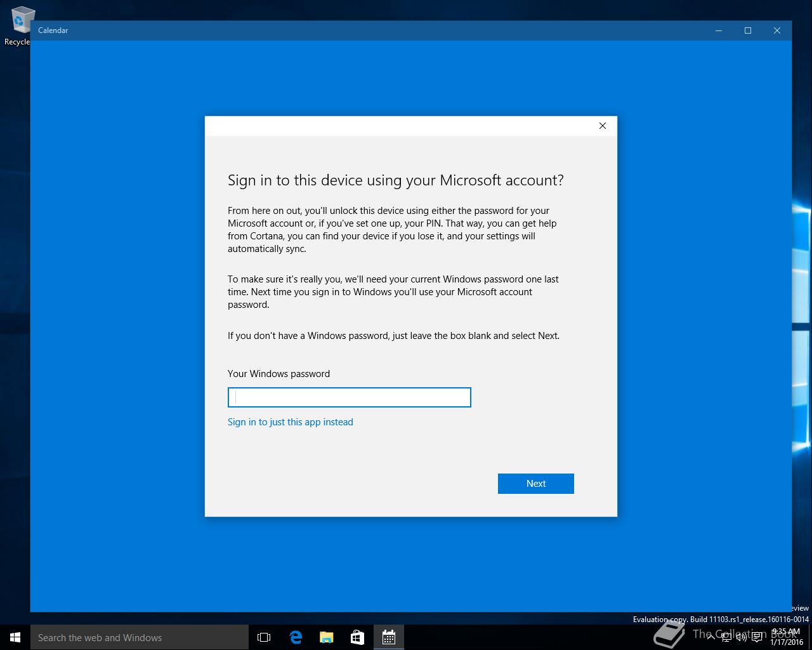The width and height of the screenshot is (812, 650).
Task: Click the Search the web and Windows box
Action: point(140,637)
